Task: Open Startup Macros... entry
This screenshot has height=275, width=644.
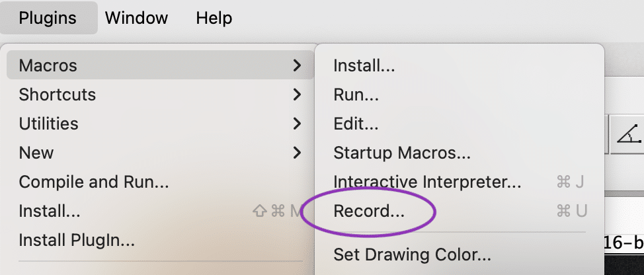Action: (x=402, y=153)
